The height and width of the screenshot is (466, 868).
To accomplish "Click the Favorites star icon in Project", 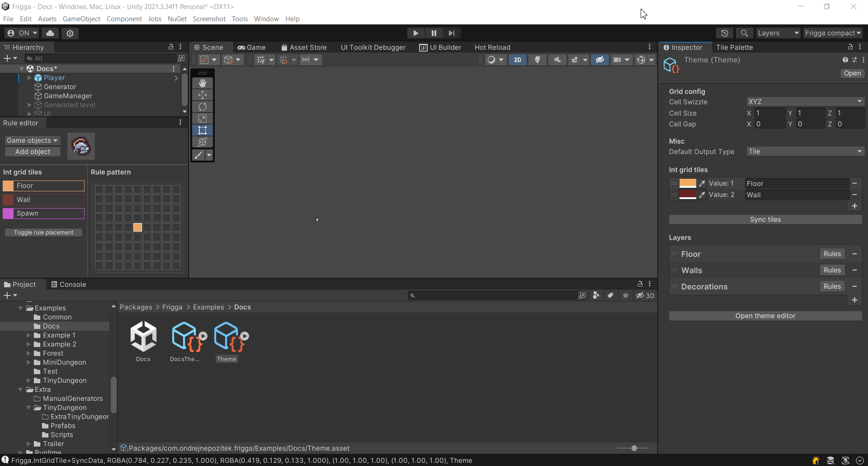I will [x=626, y=295].
